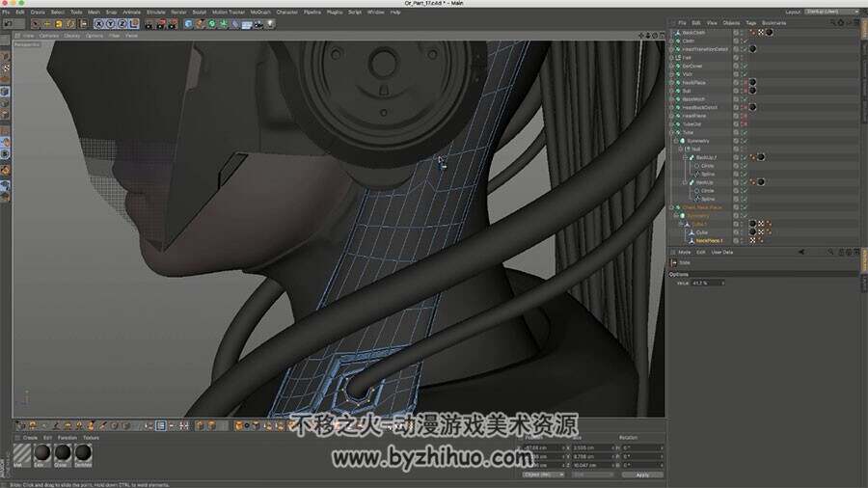Click the Floor environment icon
The width and height of the screenshot is (868, 488).
coord(247,24)
